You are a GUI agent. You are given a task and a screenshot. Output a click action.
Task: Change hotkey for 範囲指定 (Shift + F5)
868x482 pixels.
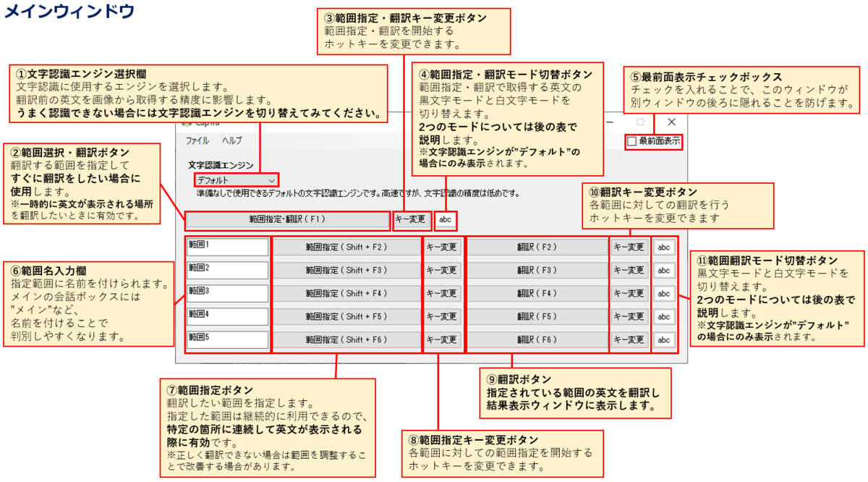(x=442, y=317)
